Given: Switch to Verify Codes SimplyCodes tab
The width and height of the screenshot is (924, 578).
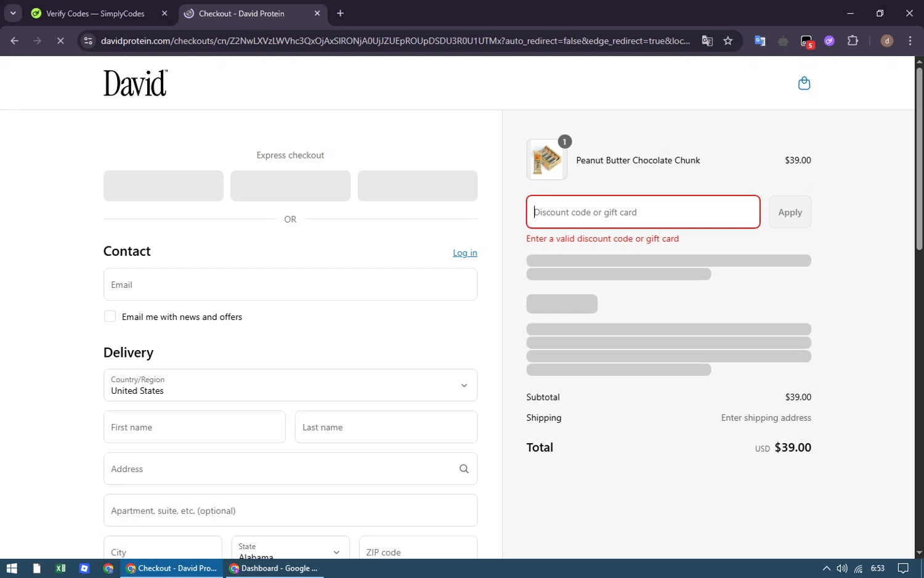Looking at the screenshot, I should pyautogui.click(x=95, y=14).
